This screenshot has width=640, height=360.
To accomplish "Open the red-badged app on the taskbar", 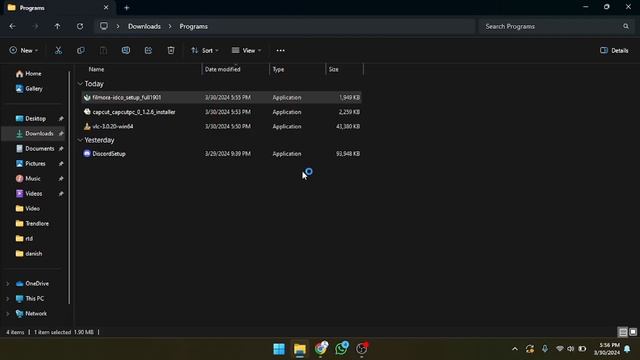I will tap(362, 348).
